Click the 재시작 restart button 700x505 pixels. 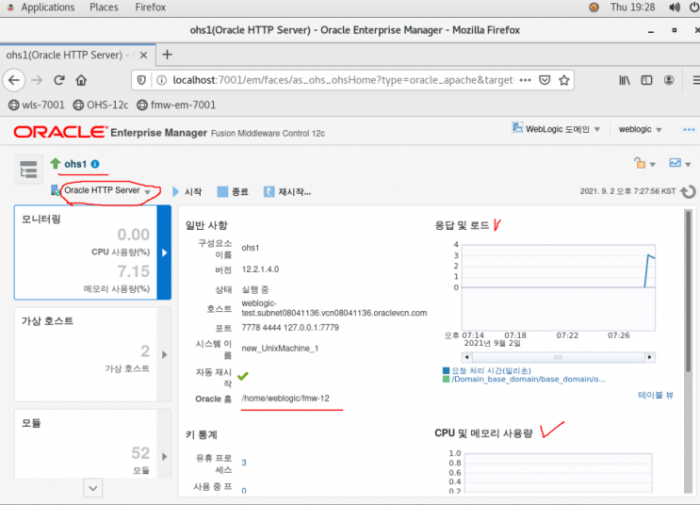[x=288, y=192]
